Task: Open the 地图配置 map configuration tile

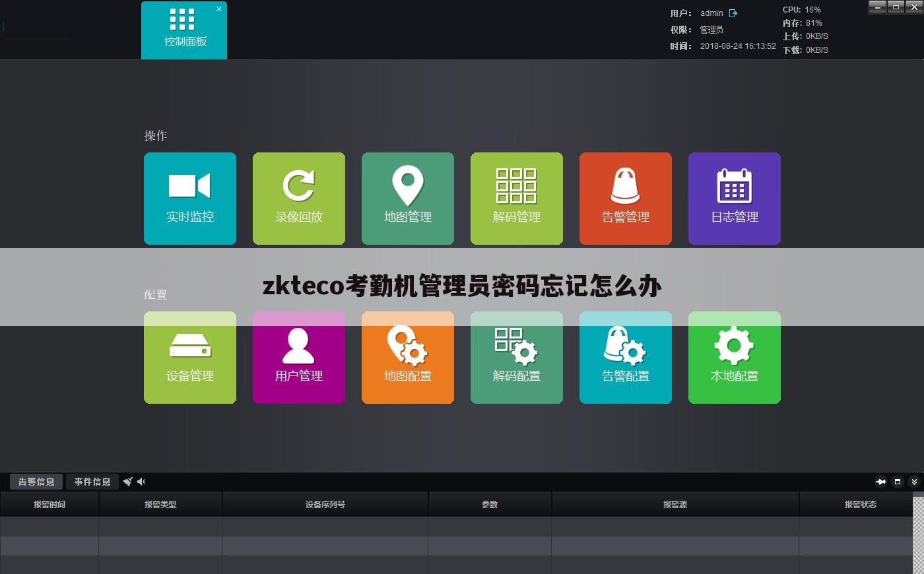Action: 408,358
